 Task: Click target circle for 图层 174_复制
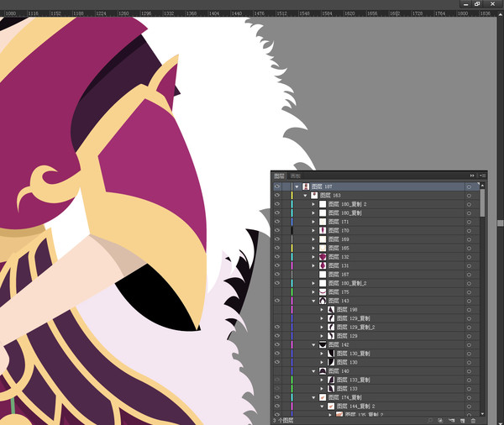pos(469,397)
